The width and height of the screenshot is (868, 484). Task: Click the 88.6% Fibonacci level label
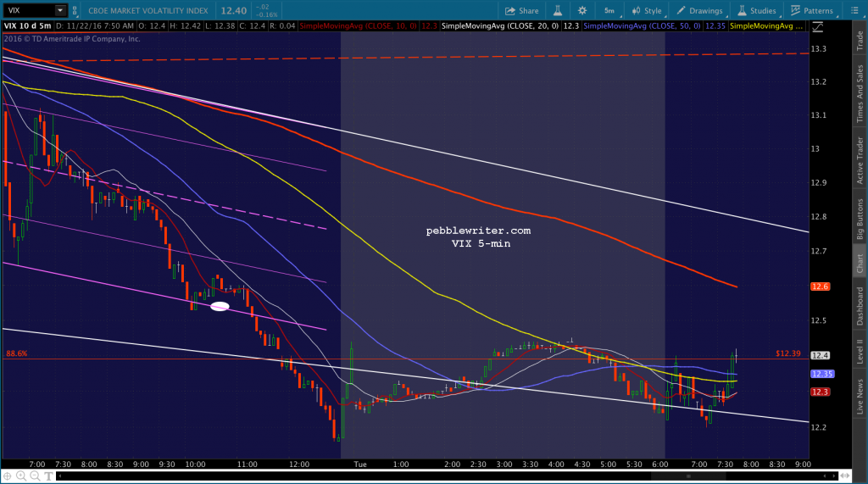17,353
